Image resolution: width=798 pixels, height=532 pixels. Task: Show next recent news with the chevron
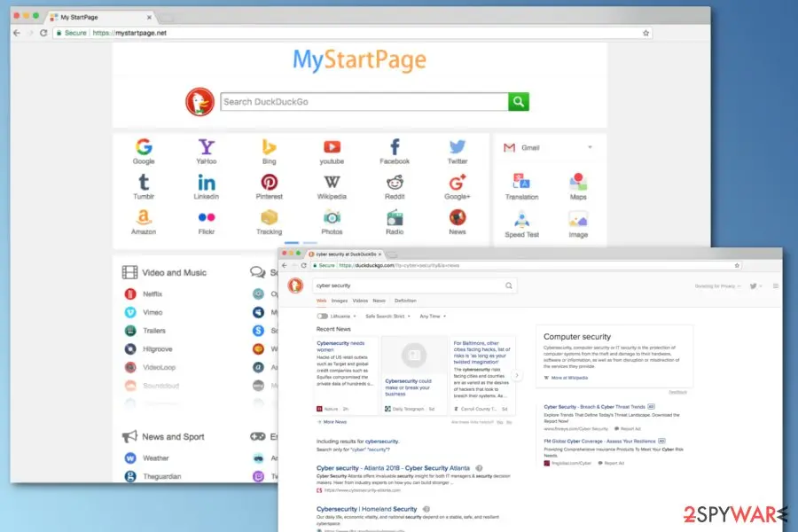click(x=517, y=375)
